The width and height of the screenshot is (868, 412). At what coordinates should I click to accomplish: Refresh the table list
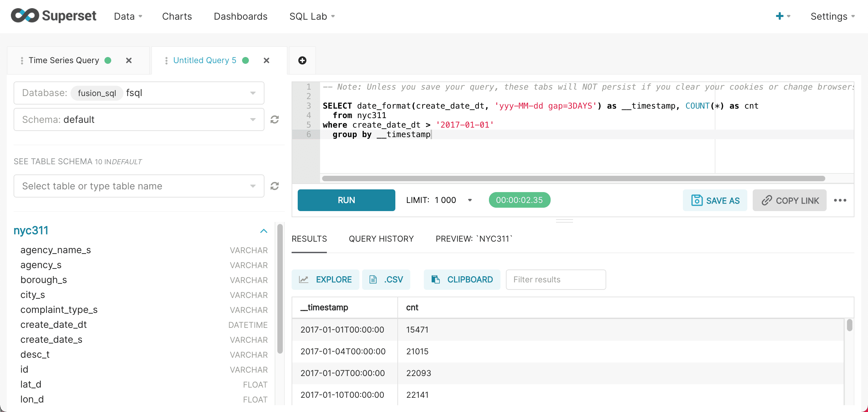point(275,186)
